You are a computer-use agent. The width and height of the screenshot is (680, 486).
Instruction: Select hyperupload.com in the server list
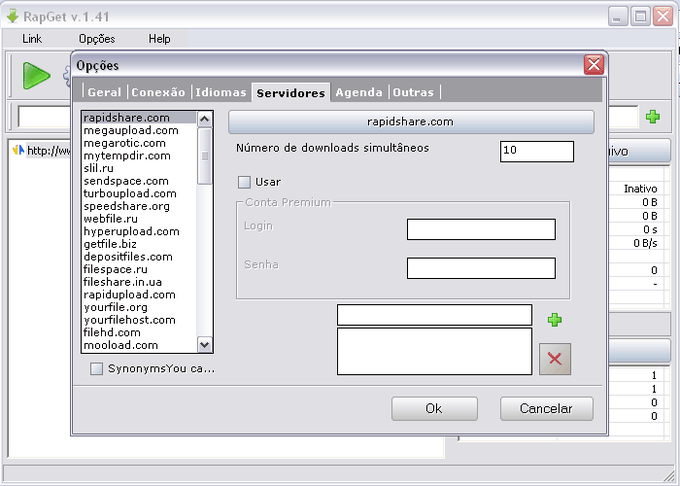click(x=139, y=232)
